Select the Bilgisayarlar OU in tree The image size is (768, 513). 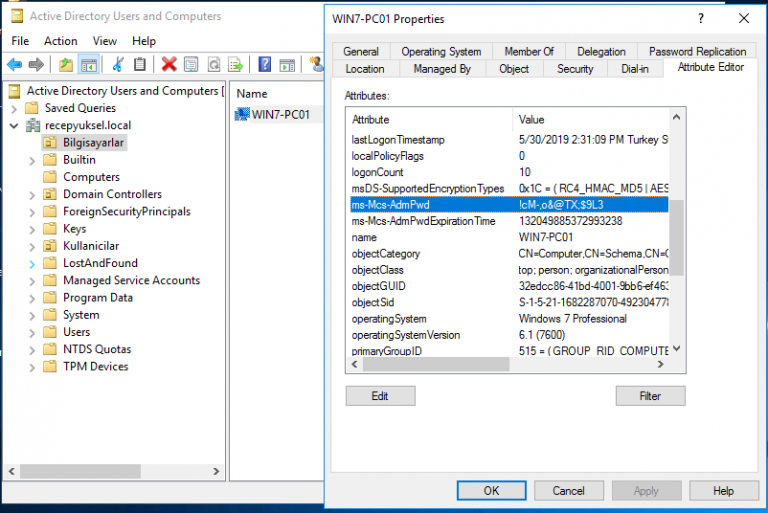[93, 143]
